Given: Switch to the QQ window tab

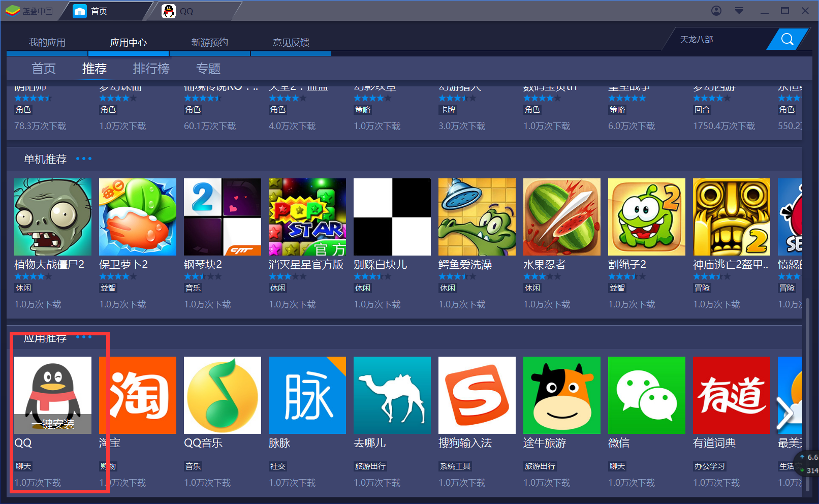Looking at the screenshot, I should [193, 11].
